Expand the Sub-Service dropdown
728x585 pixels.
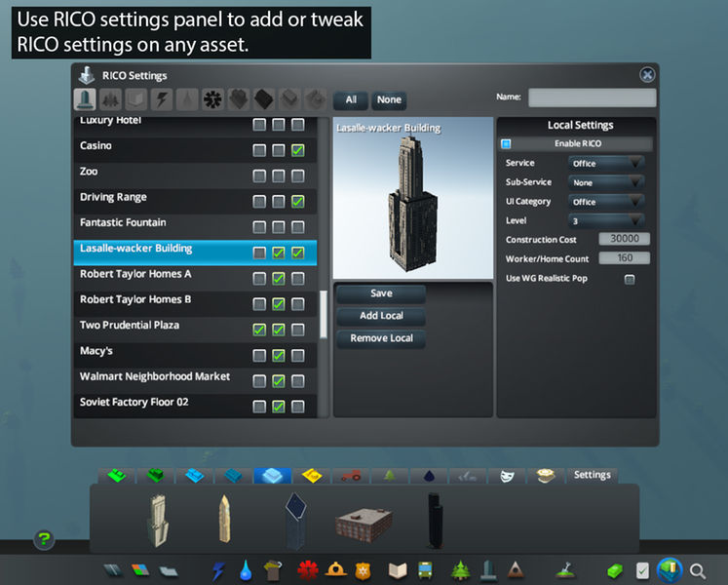(607, 182)
